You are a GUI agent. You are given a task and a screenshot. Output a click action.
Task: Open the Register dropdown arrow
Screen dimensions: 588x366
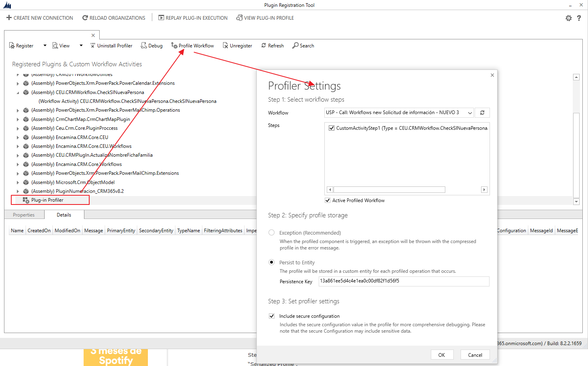pos(45,46)
